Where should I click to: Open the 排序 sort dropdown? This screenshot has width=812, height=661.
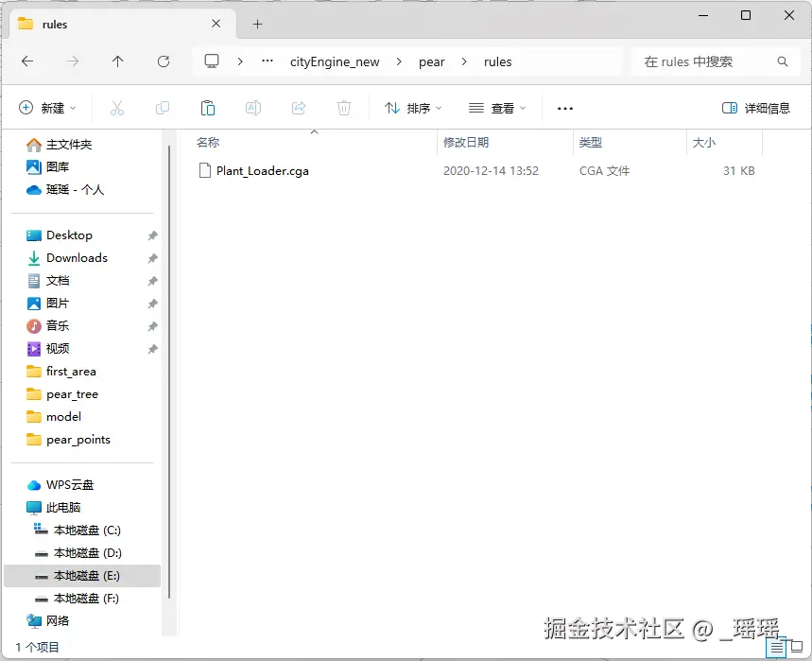(413, 108)
